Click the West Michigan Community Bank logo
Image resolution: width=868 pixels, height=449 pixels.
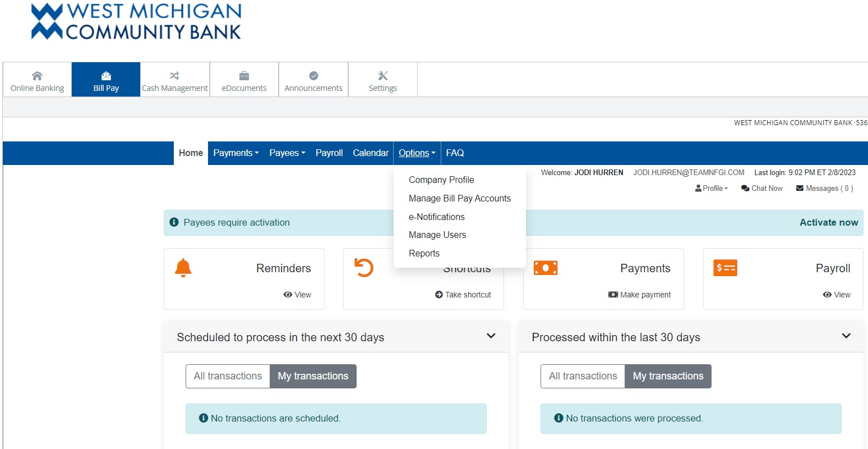(x=136, y=21)
